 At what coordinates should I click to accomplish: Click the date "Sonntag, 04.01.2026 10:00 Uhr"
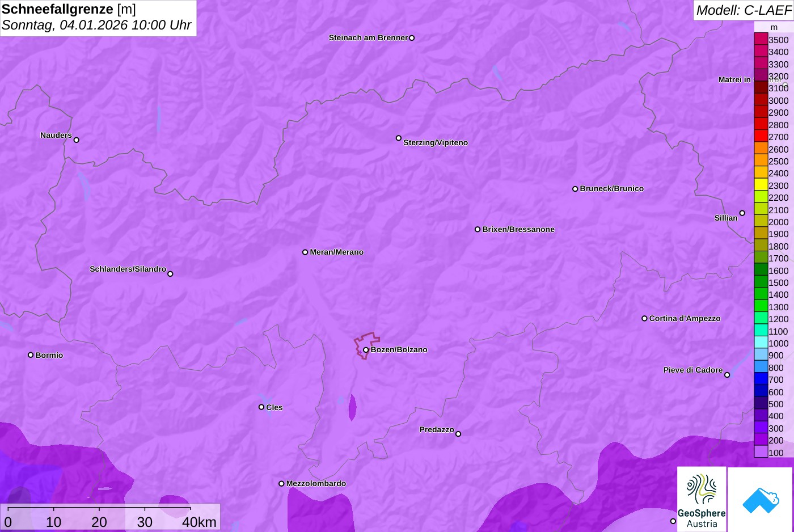96,26
